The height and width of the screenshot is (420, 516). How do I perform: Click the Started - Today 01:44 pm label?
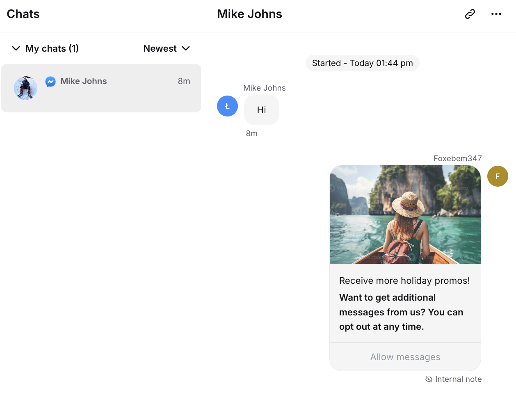coord(362,63)
